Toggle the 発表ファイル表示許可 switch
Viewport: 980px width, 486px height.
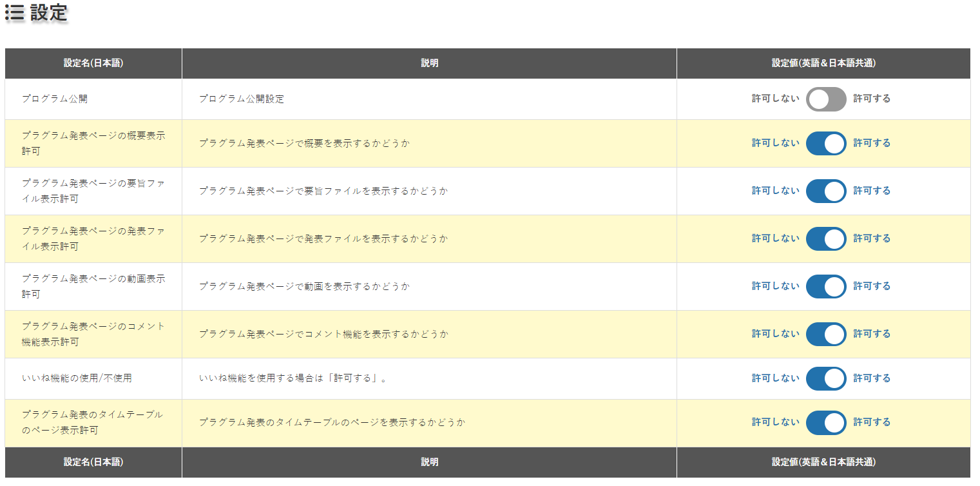tap(826, 239)
